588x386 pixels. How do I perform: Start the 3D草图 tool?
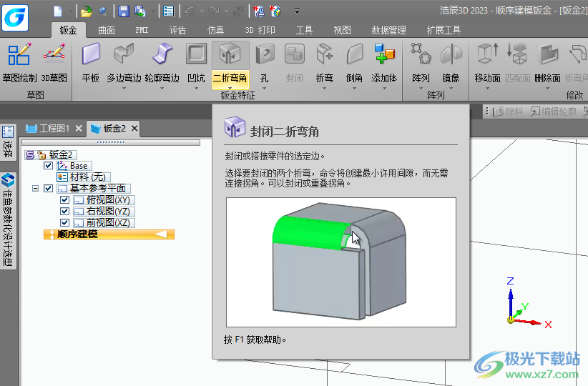click(x=54, y=63)
